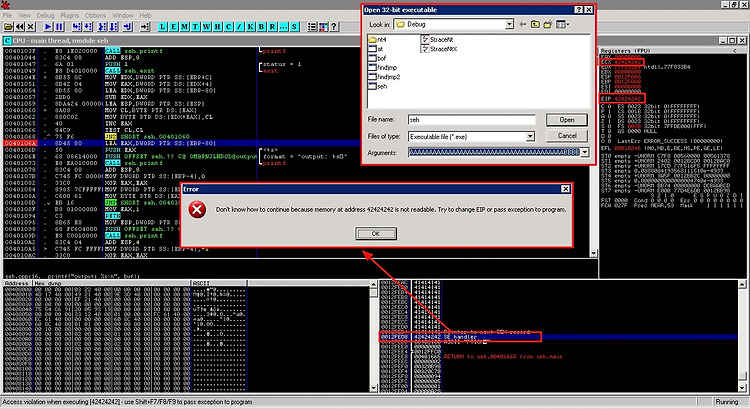Click the Go to address toolbar icon
The width and height of the screenshot is (750, 409).
tap(145, 27)
